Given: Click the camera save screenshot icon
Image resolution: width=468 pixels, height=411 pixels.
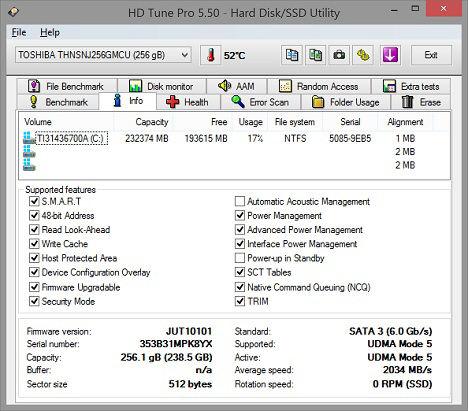Looking at the screenshot, I should pyautogui.click(x=339, y=55).
